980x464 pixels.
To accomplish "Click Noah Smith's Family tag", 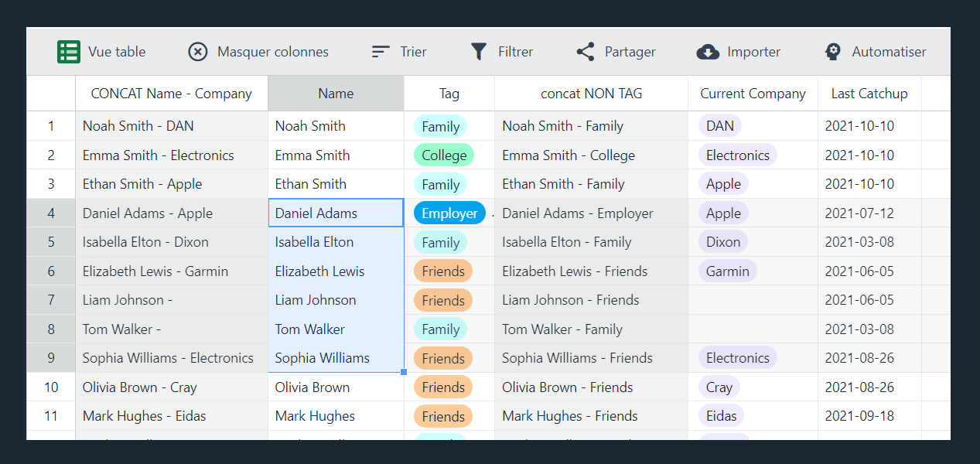I will (440, 126).
